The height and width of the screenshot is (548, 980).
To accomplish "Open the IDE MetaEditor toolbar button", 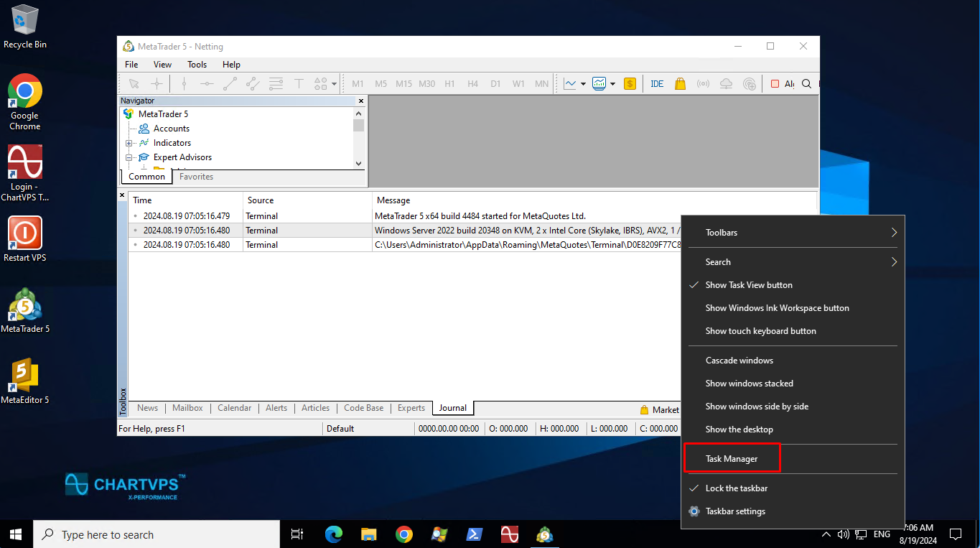I will point(657,84).
